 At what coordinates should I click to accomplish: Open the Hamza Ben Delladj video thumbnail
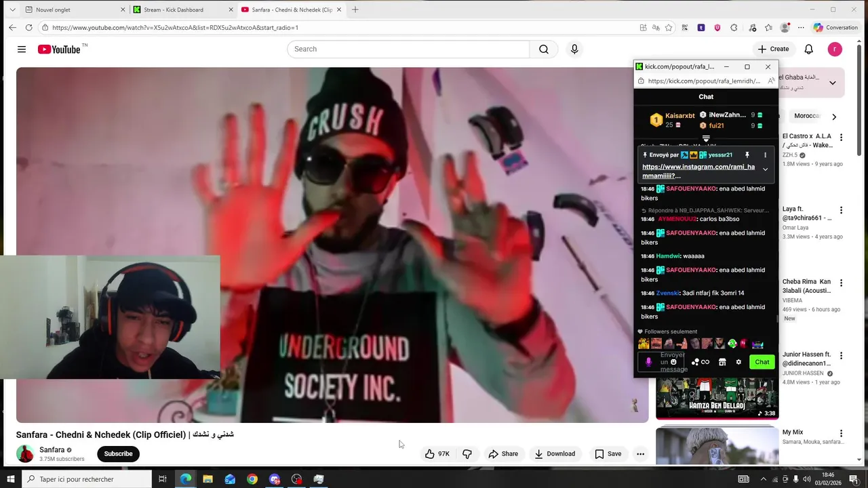pos(717,399)
